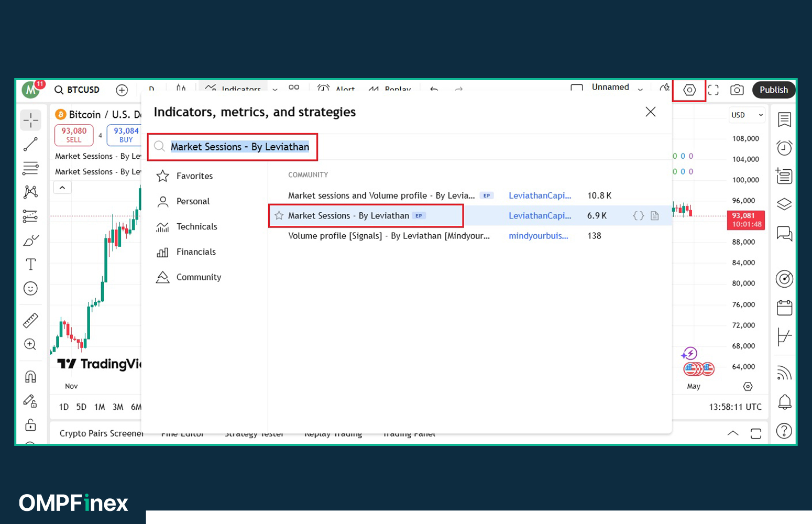
Task: Add a symbol to compare
Action: coord(122,90)
